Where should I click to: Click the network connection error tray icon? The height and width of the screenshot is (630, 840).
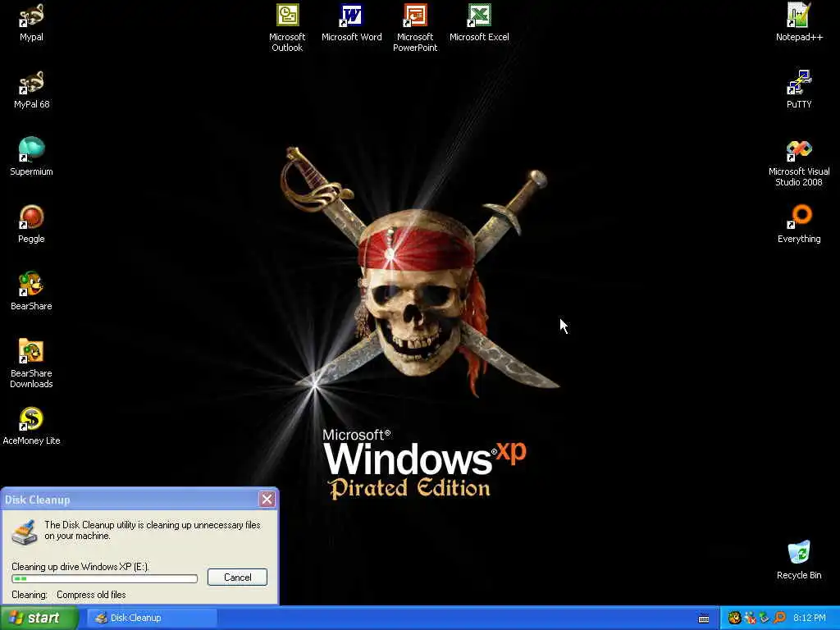point(750,619)
